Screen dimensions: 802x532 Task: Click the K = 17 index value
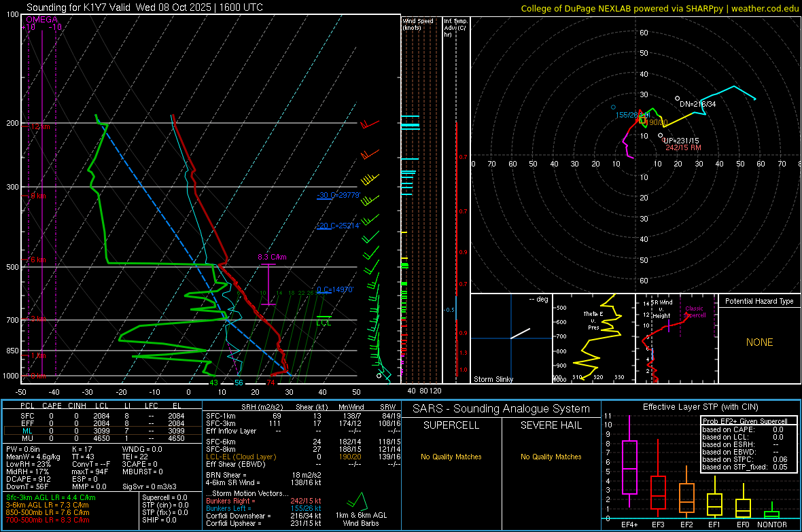[x=82, y=449]
